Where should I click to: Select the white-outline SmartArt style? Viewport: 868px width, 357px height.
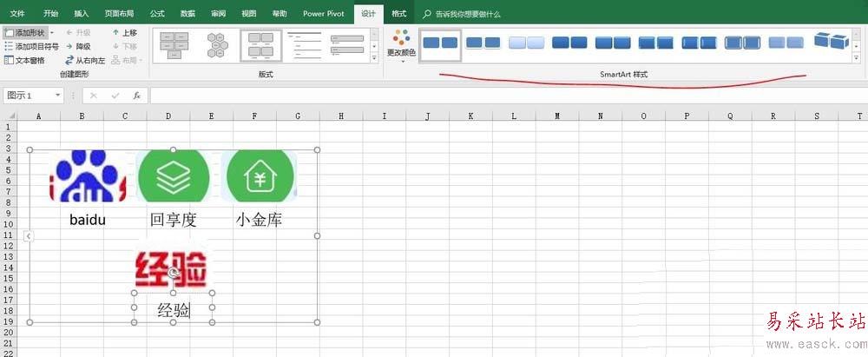pyautogui.click(x=483, y=43)
